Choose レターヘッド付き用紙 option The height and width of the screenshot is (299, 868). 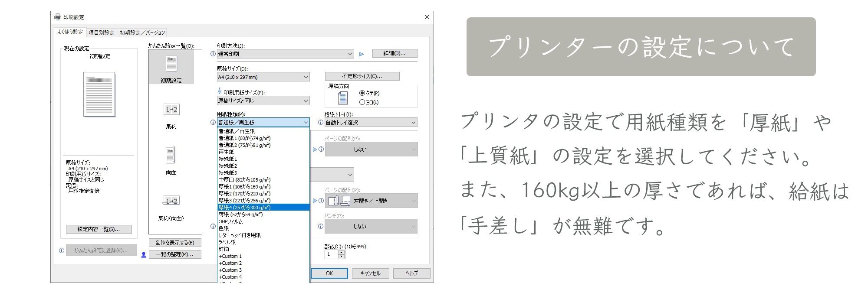pyautogui.click(x=263, y=235)
